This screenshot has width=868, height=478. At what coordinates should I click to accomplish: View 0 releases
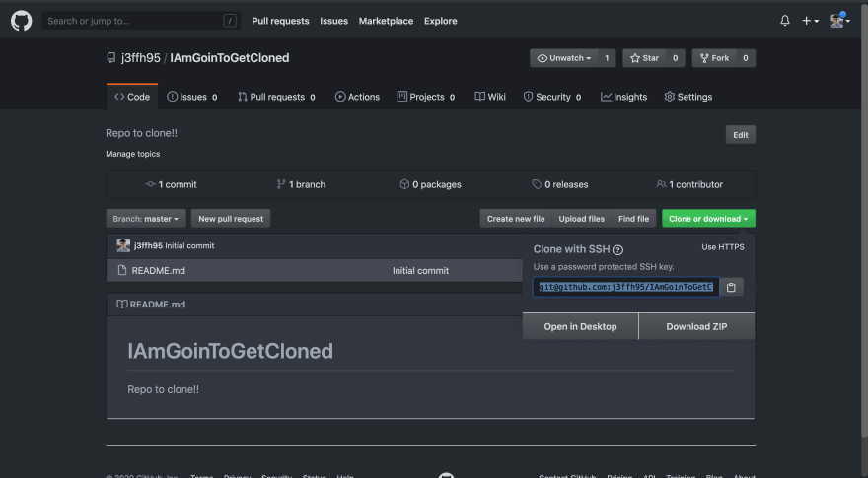[x=560, y=184]
